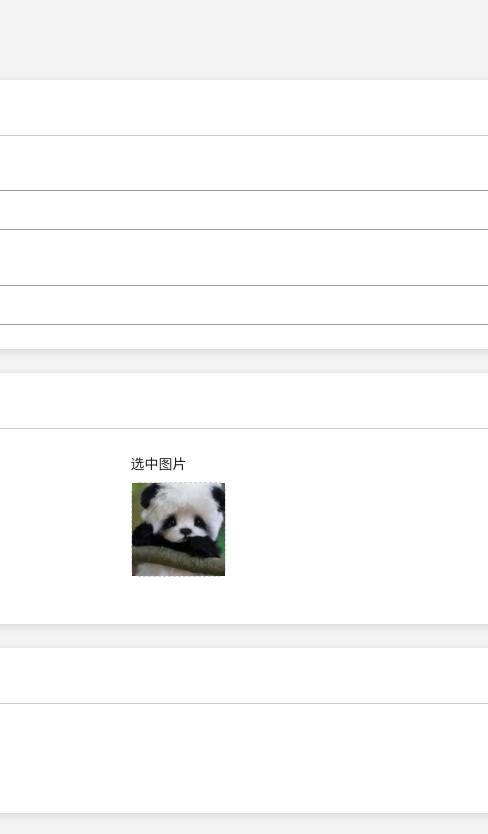Open the selected panda image thumbnail

tap(178, 529)
